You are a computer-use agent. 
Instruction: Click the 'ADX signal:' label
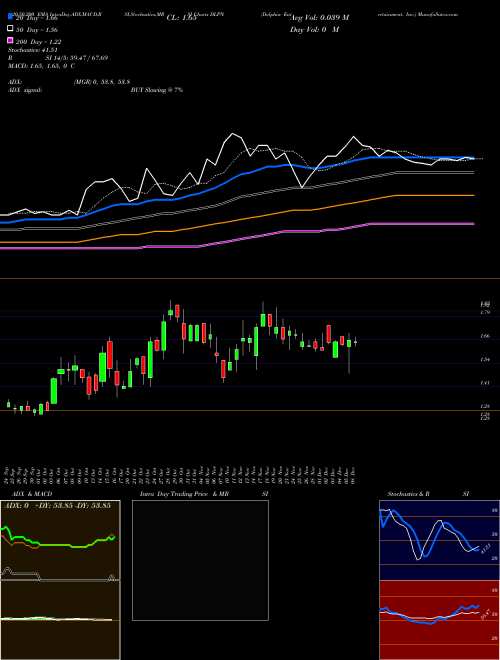[25, 90]
